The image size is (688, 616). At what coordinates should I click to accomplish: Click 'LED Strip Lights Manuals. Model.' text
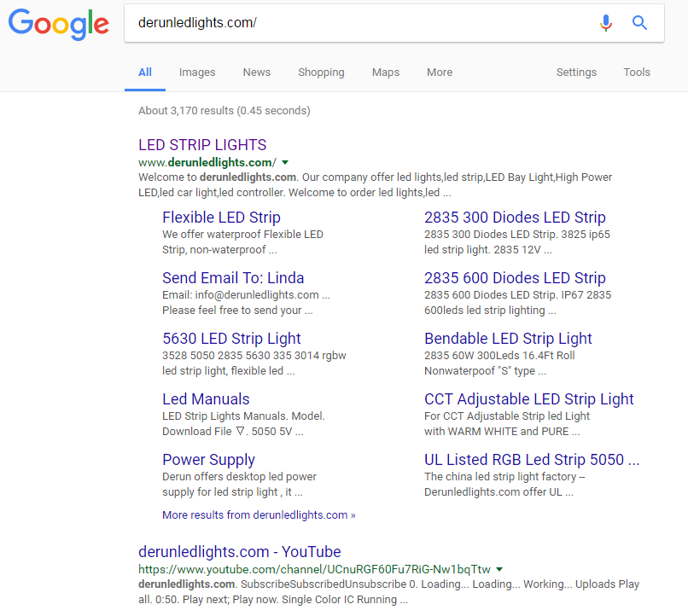(243, 416)
